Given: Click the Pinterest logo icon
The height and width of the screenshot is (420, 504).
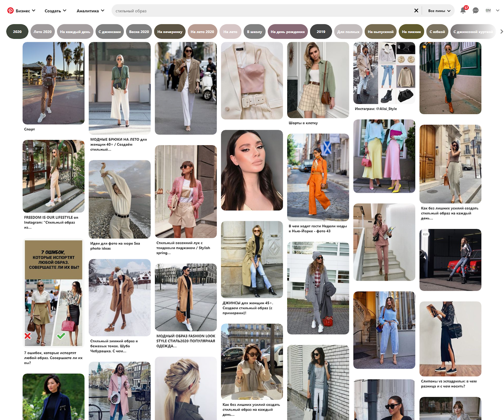Looking at the screenshot, I should point(10,10).
